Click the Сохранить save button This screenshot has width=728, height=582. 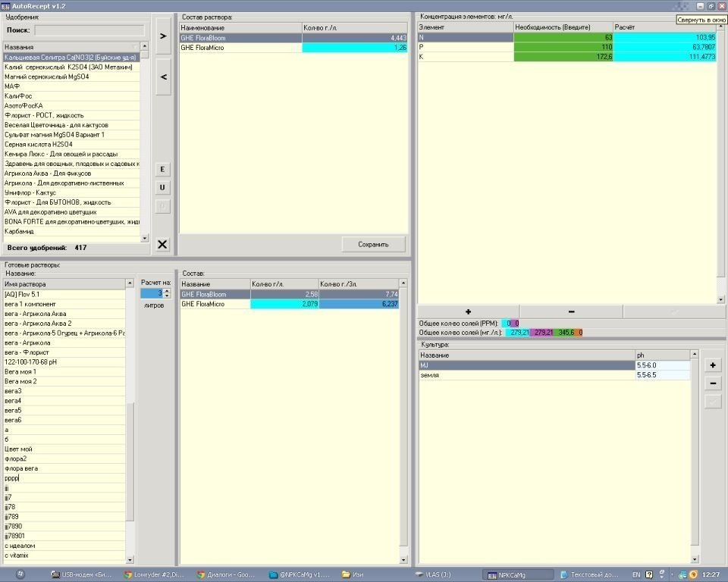click(373, 244)
